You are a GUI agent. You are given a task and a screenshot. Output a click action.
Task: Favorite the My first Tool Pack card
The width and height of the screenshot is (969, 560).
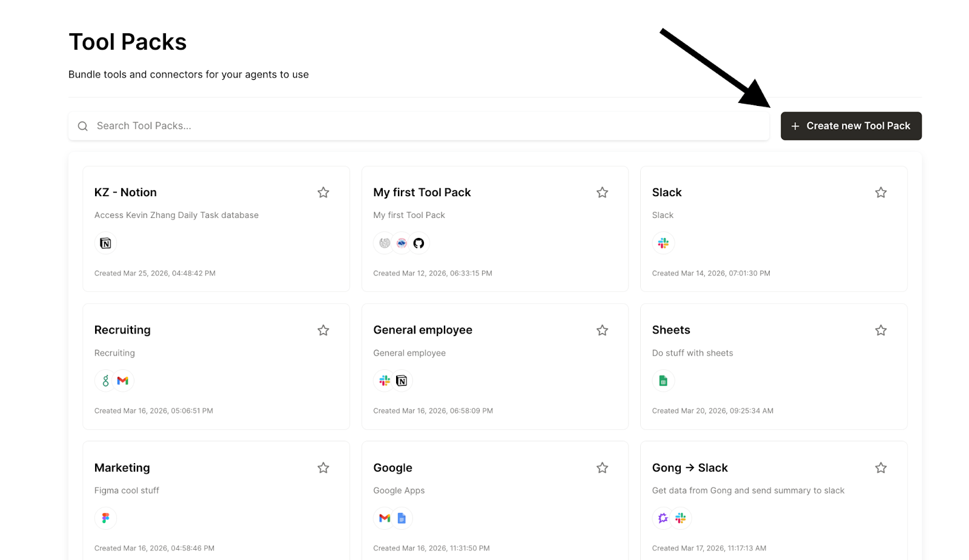point(602,193)
